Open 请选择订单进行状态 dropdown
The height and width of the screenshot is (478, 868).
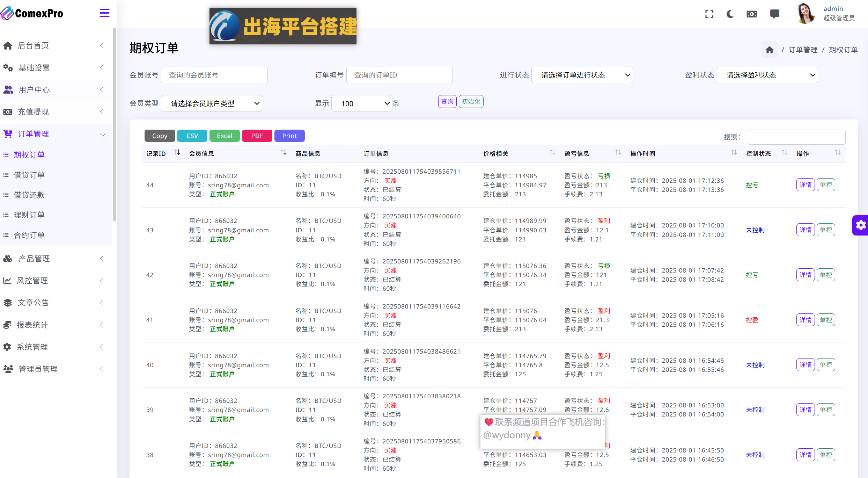coord(582,75)
